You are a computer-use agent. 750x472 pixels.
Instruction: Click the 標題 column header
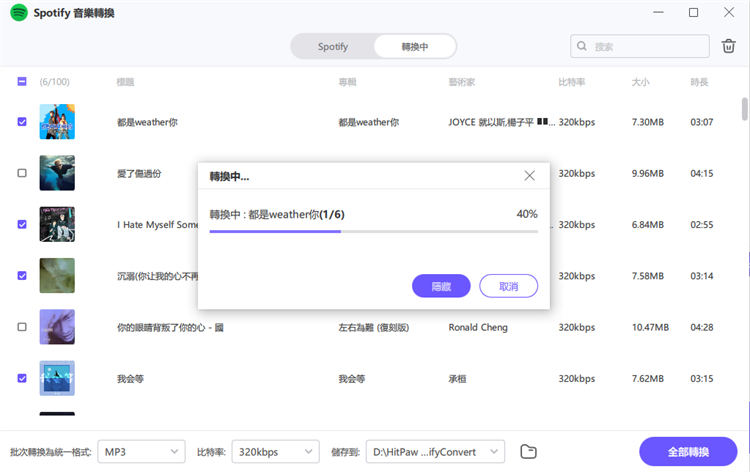[x=125, y=82]
